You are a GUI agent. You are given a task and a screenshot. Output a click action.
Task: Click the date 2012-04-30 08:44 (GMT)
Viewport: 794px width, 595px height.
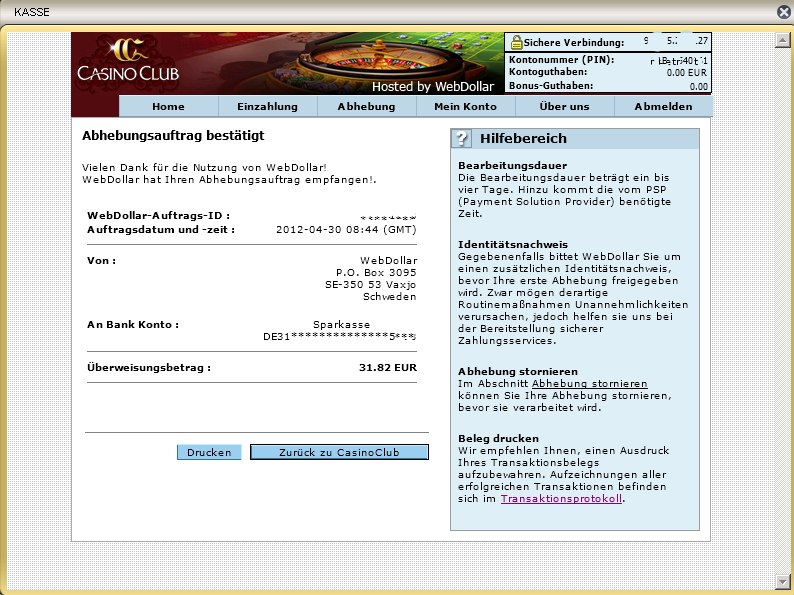point(346,229)
